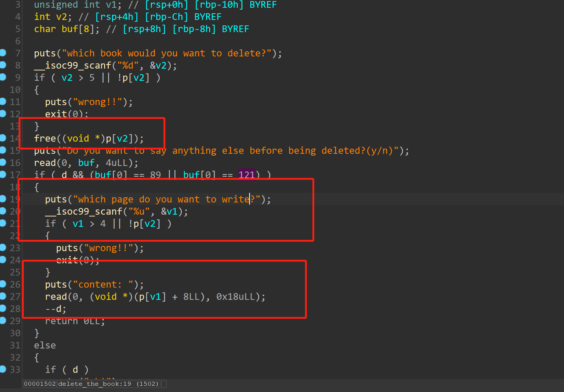Screen dimensions: 564x392
Task: Toggle breakpoint dot on line 21
Action: [x=3, y=223]
